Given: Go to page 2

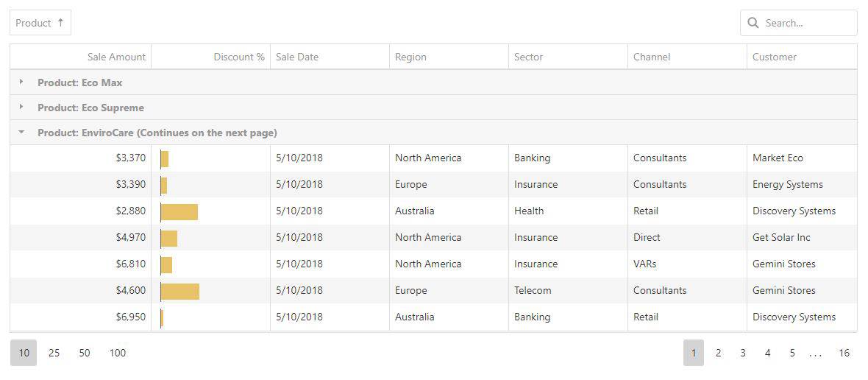Looking at the screenshot, I should click(718, 353).
